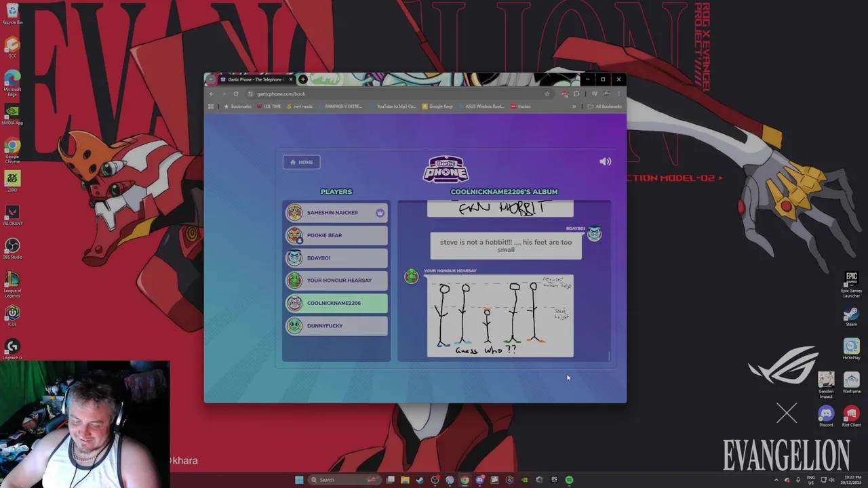Click the HOME button in Gartic Phone
This screenshot has width=868, height=488.
(302, 162)
